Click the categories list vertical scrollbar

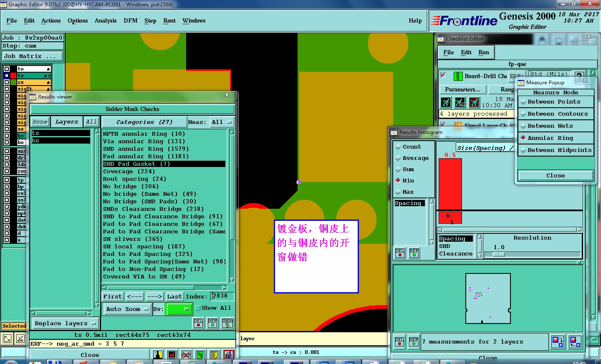(232, 206)
